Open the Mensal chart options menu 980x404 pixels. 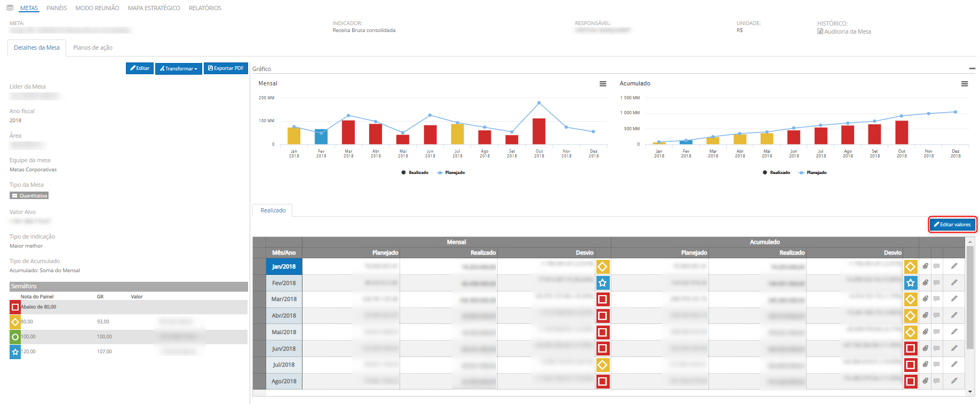coord(603,84)
